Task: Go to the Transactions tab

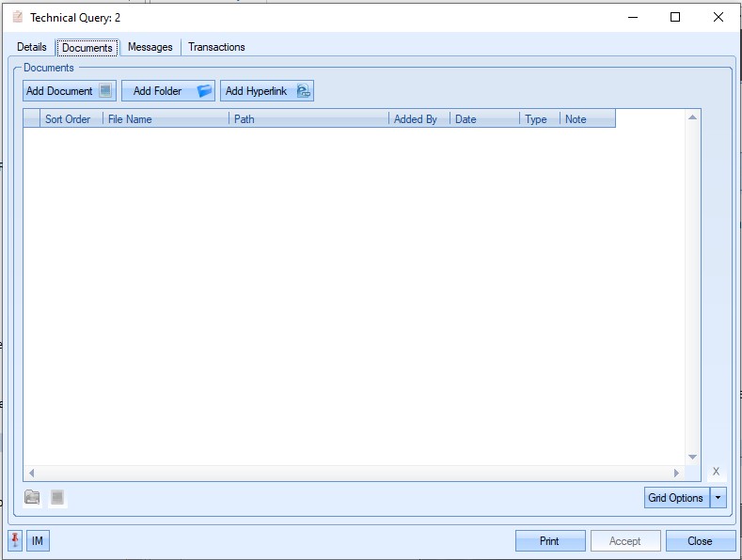Action: (x=216, y=47)
